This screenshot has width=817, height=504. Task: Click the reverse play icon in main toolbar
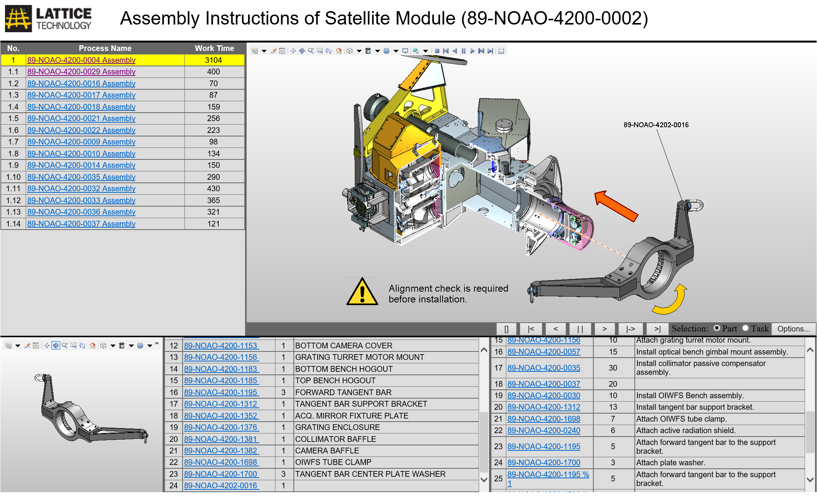pyautogui.click(x=455, y=51)
